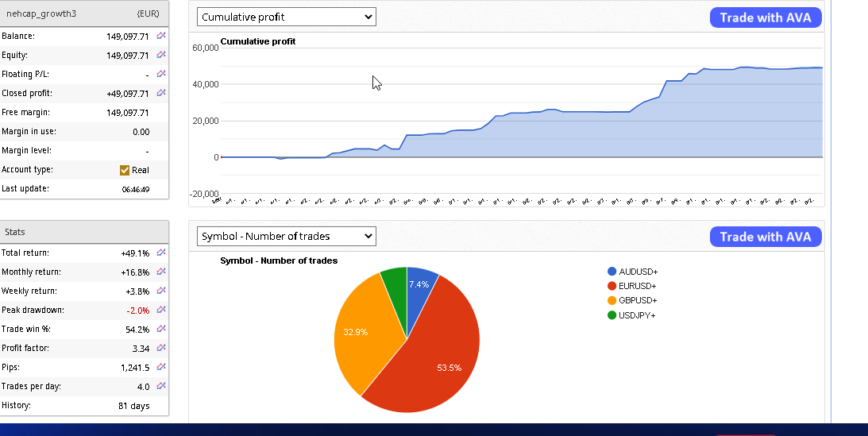Toggle the Real account type checkbox
This screenshot has width=868, height=436.
click(125, 170)
